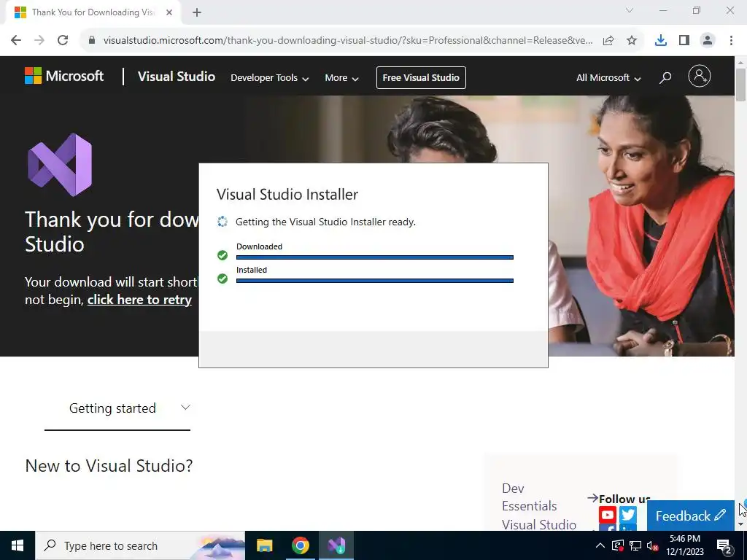
Task: Click the Type here to search box
Action: [x=139, y=545]
